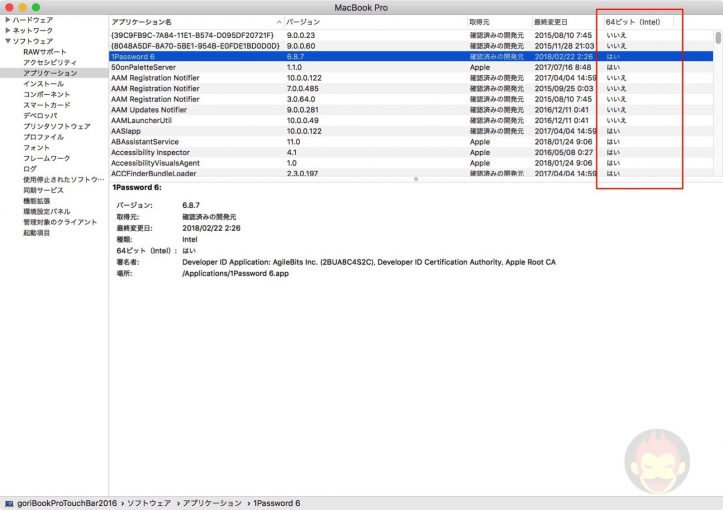
Task: Select AAM Registration Notifier version 7.0.0.485
Action: pyautogui.click(x=411, y=88)
